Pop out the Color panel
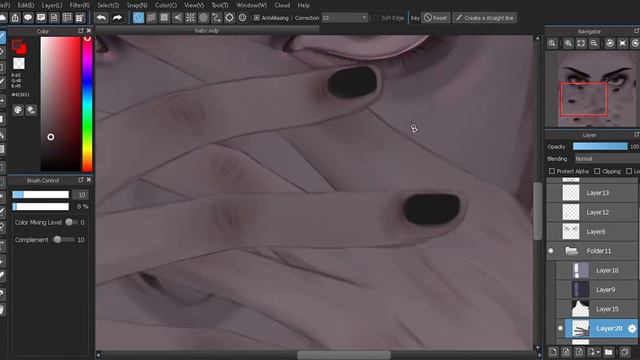The width and height of the screenshot is (640, 360). [81, 31]
